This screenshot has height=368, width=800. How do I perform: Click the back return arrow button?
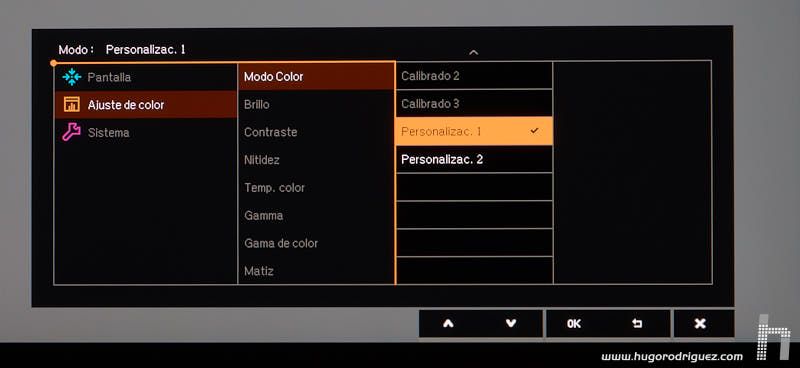click(637, 324)
